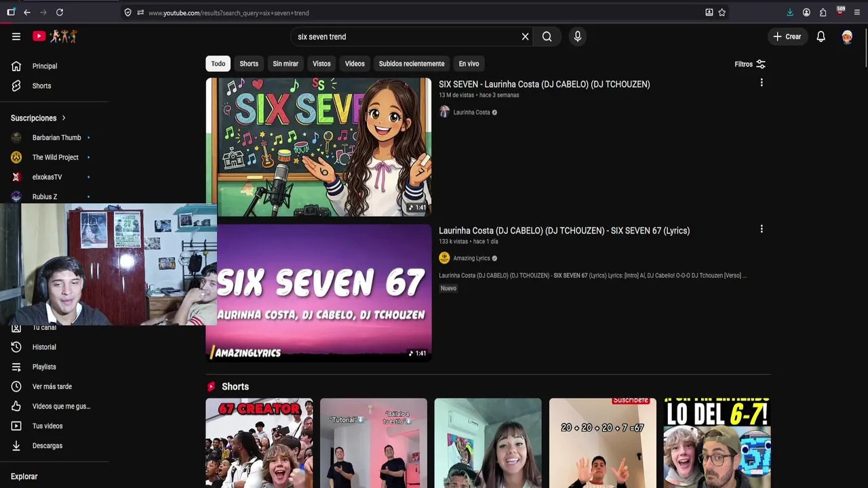Image resolution: width=868 pixels, height=488 pixels.
Task: Go back with the browser back arrow
Action: coord(26,12)
